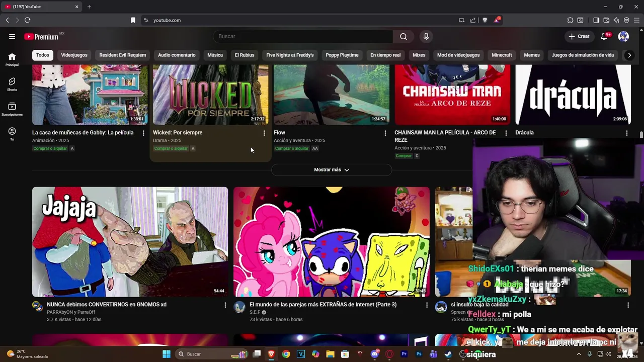This screenshot has width=644, height=362.
Task: Open Brave Wallet icon
Action: (606, 20)
